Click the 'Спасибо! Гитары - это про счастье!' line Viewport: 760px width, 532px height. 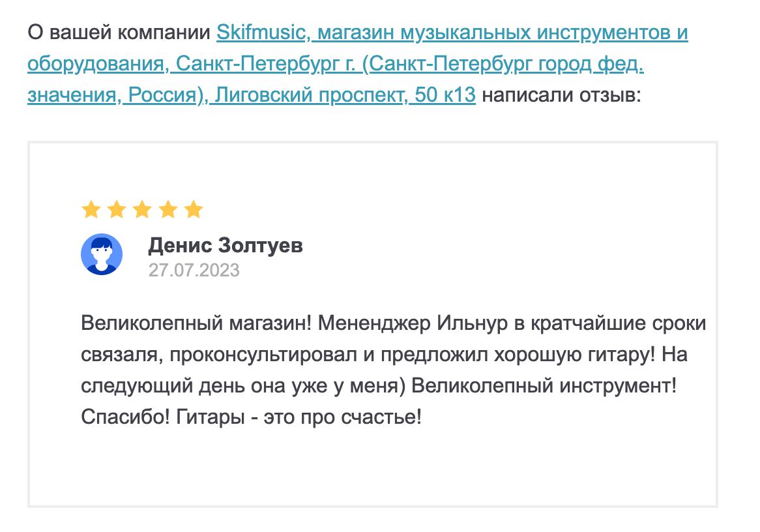[251, 417]
